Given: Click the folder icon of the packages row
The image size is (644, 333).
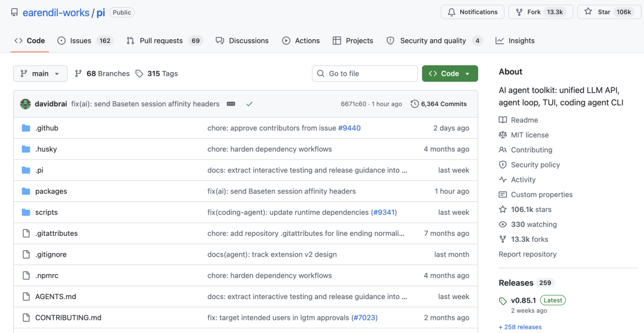Looking at the screenshot, I should pos(26,191).
